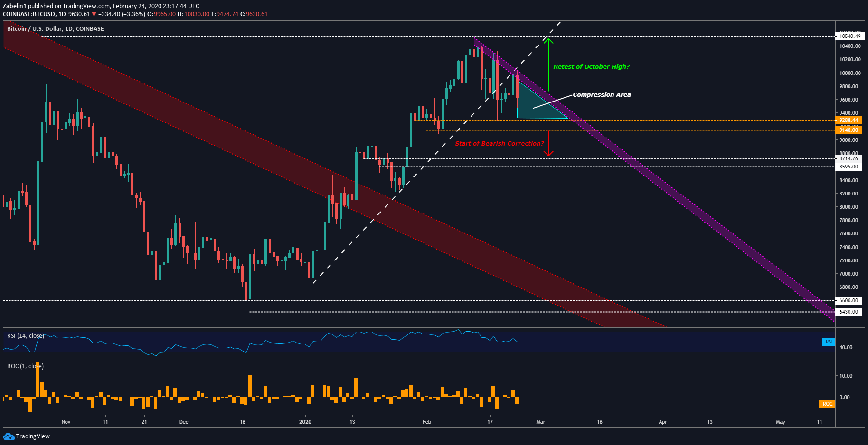Click the Dec date on the time axis
The height and width of the screenshot is (445, 868).
click(184, 422)
